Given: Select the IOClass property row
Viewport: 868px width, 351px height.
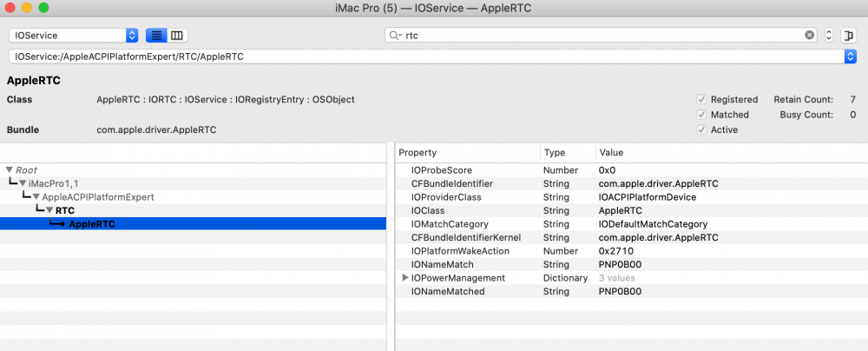Looking at the screenshot, I should (x=631, y=211).
